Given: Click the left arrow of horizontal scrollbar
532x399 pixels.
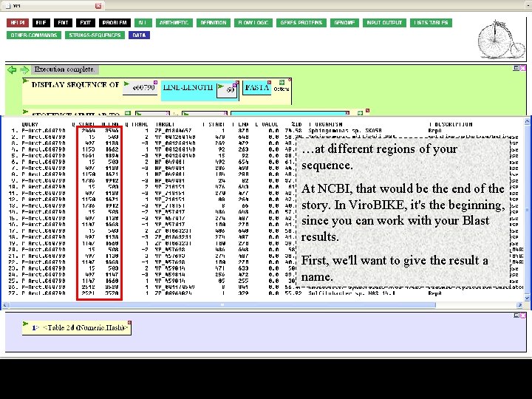Looking at the screenshot, I should coord(5,305).
